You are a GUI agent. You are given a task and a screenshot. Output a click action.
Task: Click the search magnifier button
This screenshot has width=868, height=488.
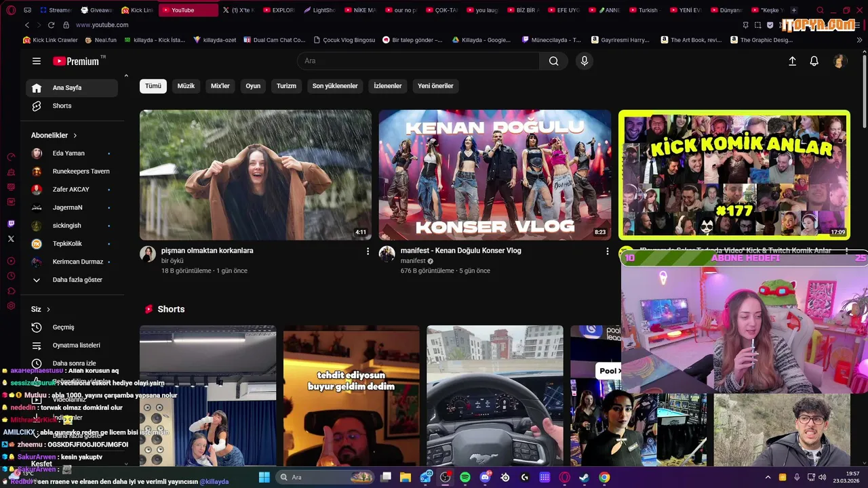[553, 61]
